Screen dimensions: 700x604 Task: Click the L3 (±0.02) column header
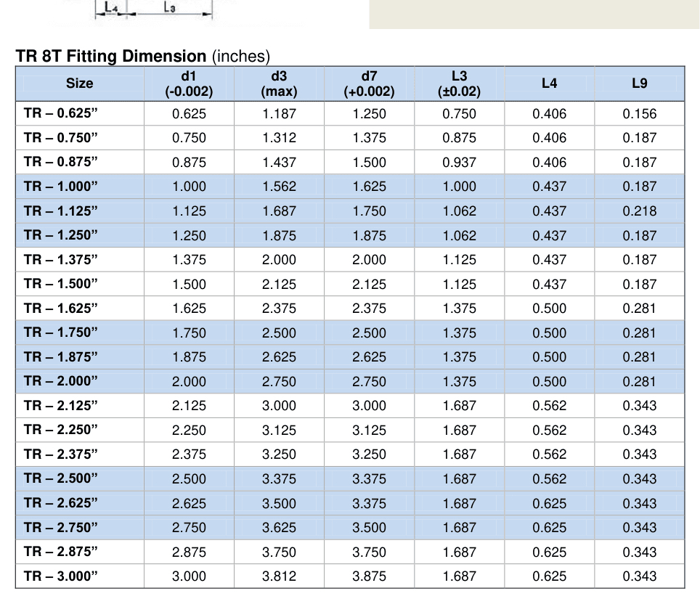460,83
